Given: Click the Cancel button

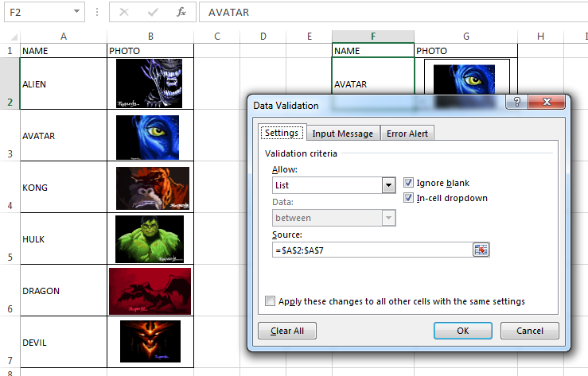Looking at the screenshot, I should coord(529,331).
